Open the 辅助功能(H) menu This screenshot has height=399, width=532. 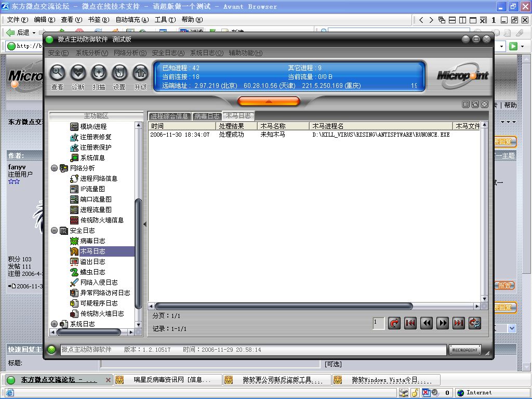[246, 53]
